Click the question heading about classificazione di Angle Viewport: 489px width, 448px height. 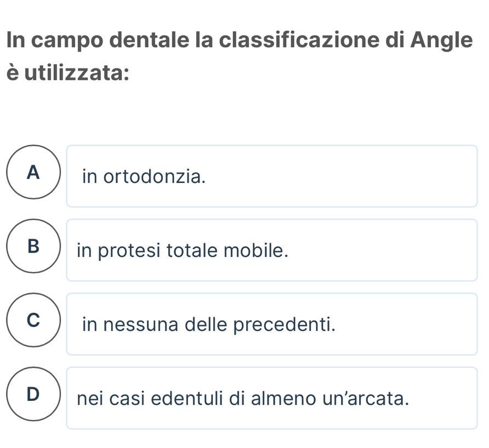(x=239, y=41)
